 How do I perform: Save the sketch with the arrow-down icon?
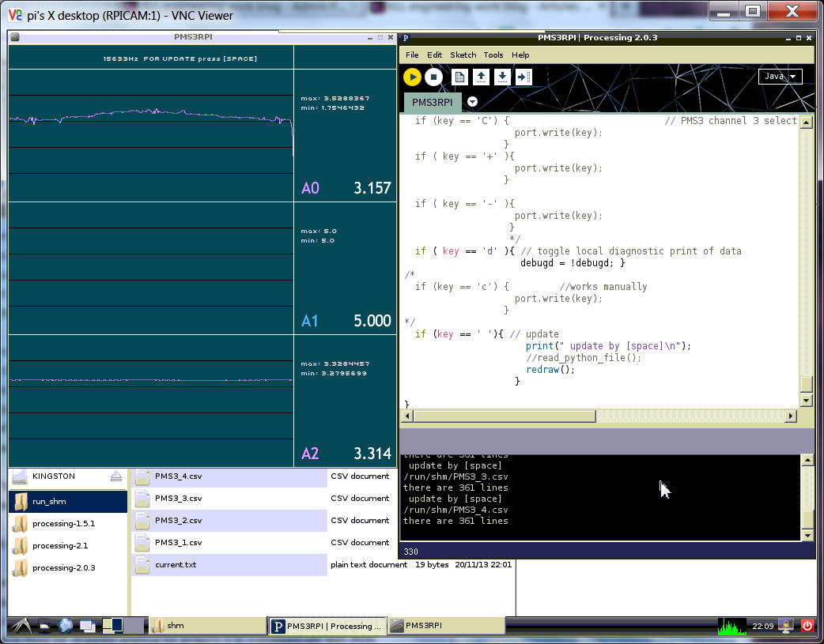(x=502, y=77)
